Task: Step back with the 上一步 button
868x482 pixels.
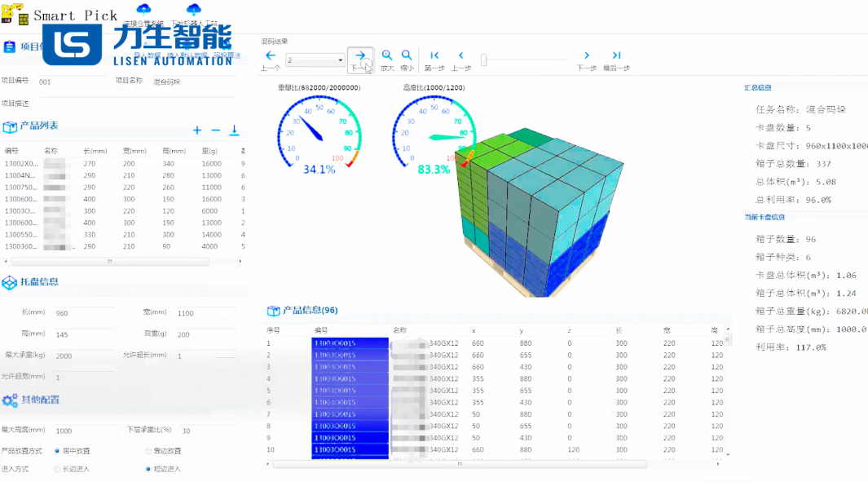Action: [461, 56]
